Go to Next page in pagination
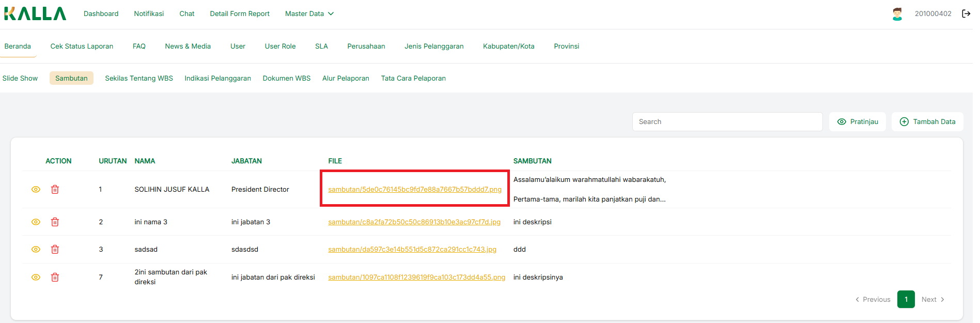This screenshot has height=323, width=980. click(x=932, y=300)
